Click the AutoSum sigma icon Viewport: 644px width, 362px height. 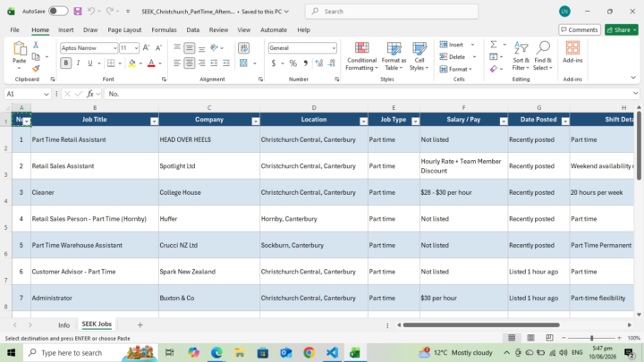(x=494, y=45)
